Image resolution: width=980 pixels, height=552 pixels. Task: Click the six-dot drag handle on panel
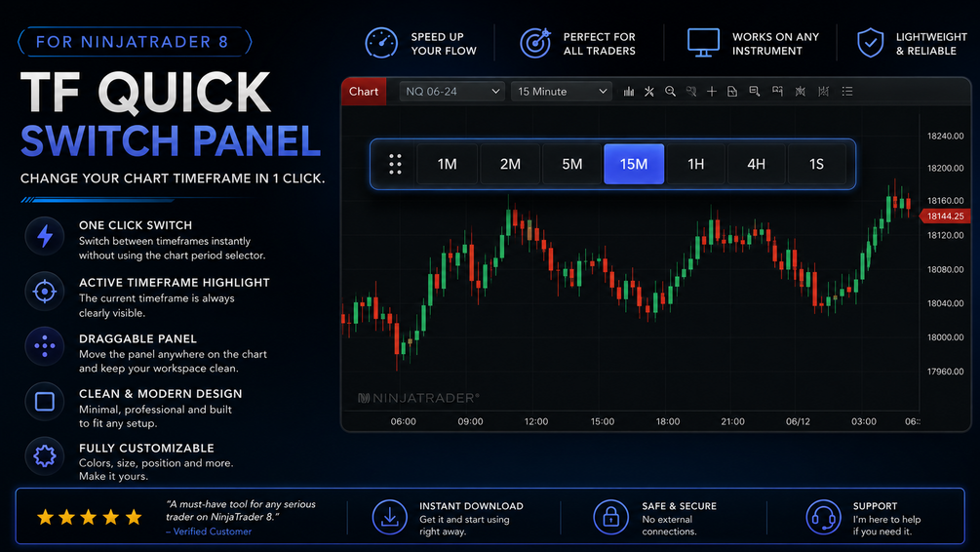click(x=395, y=164)
